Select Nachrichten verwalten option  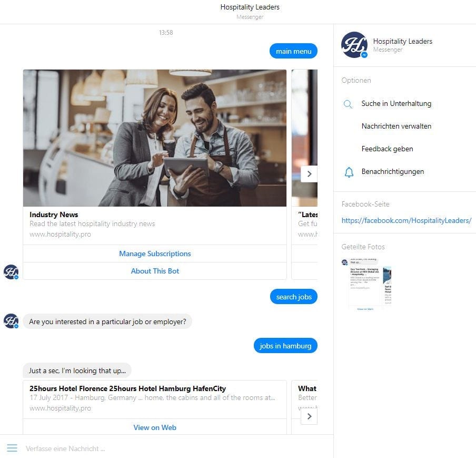click(396, 126)
